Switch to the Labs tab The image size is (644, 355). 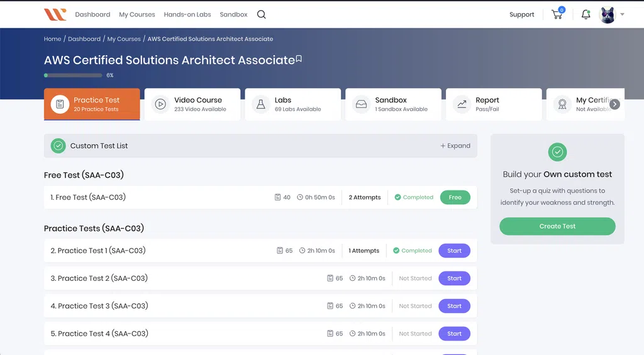click(x=293, y=104)
